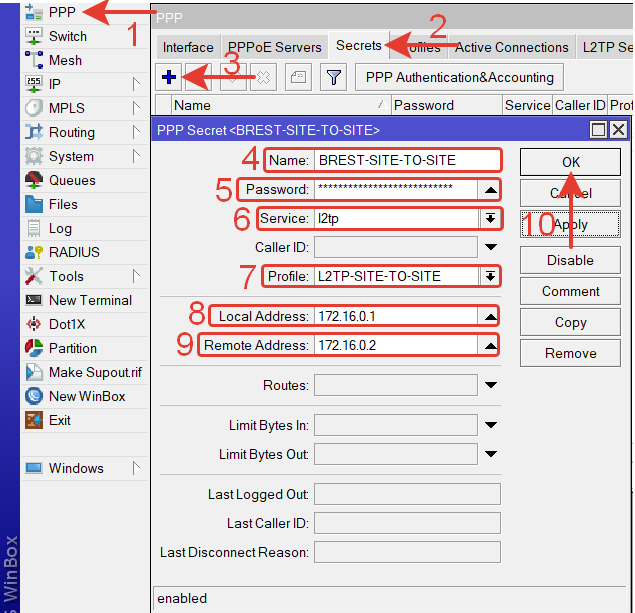Switch to the PPPoE Servers tab
Image resolution: width=635 pixels, height=613 pixels.
[274, 47]
